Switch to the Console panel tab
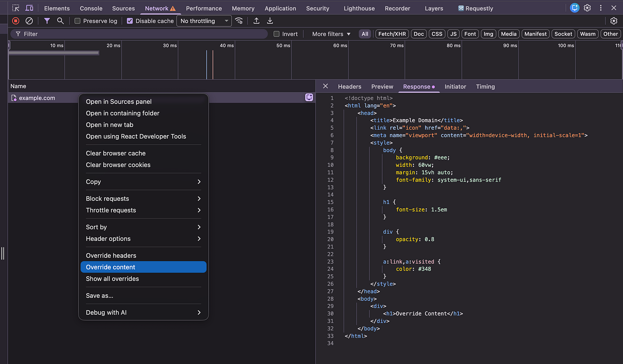 pos(91,8)
